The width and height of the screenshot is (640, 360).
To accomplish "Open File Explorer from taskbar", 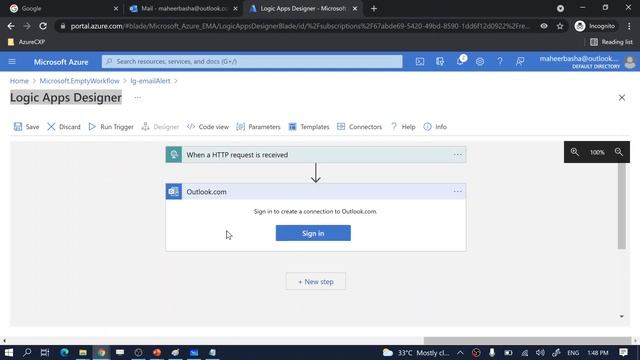I will pyautogui.click(x=83, y=353).
